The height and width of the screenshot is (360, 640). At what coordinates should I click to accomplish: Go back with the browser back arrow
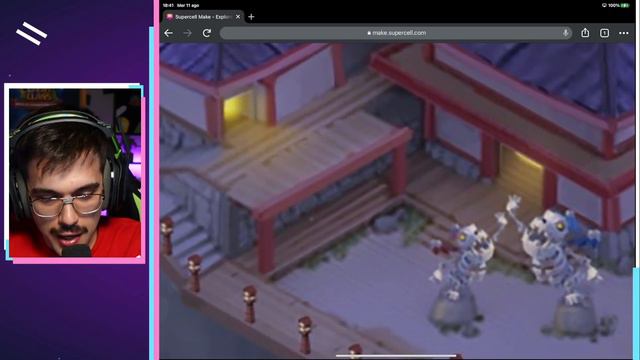pos(169,33)
